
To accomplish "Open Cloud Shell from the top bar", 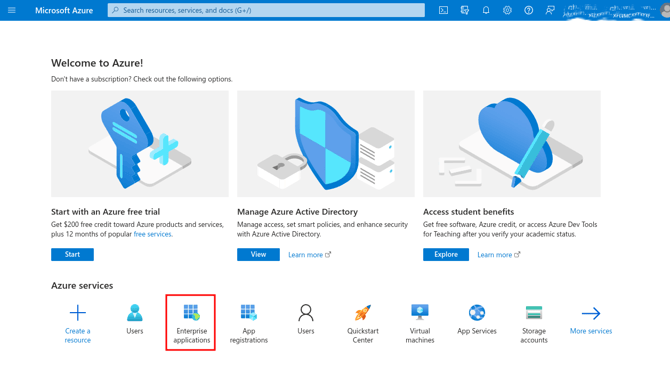I will click(444, 10).
